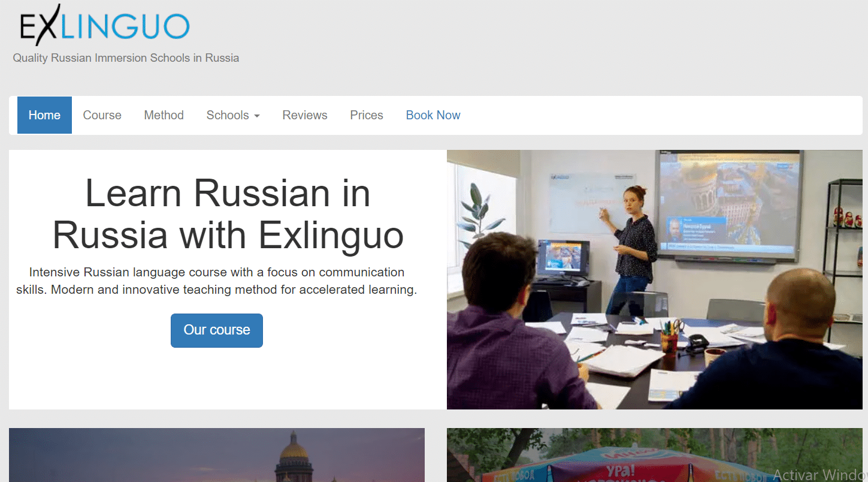Click the Activar Windows watermark text
The height and width of the screenshot is (482, 868).
pos(819,474)
